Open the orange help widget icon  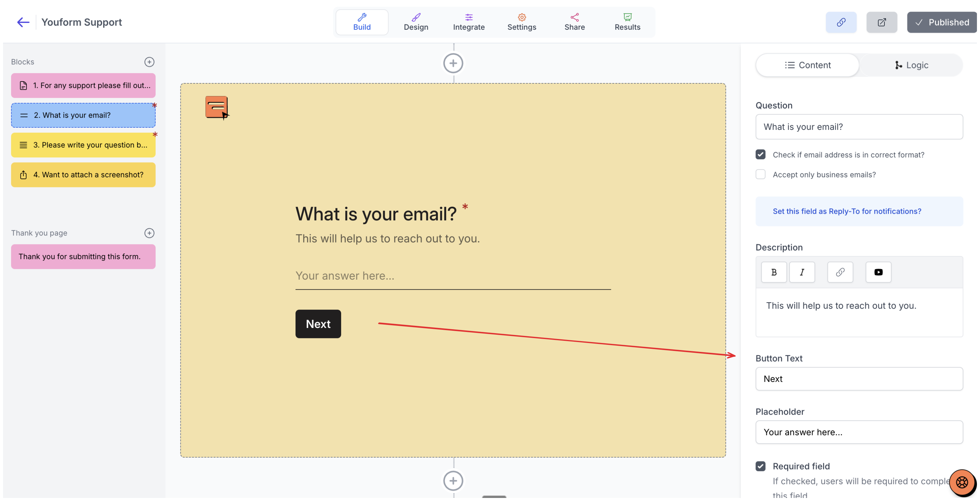coord(962,482)
